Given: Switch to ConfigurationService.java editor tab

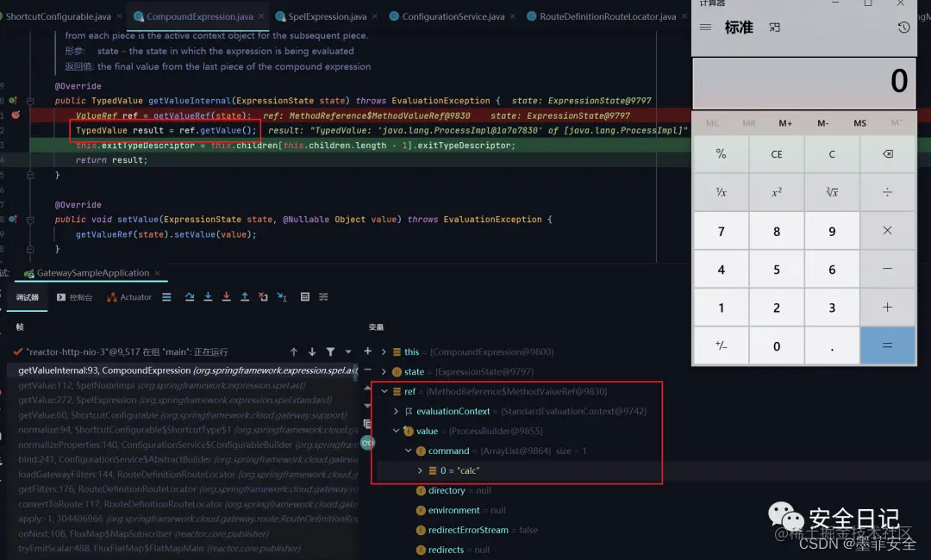Looking at the screenshot, I should coord(453,16).
